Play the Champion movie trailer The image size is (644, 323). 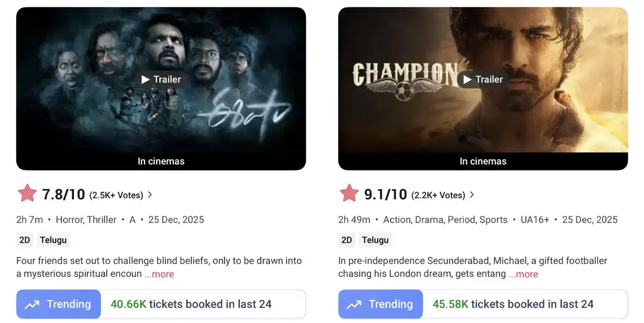[x=483, y=80]
